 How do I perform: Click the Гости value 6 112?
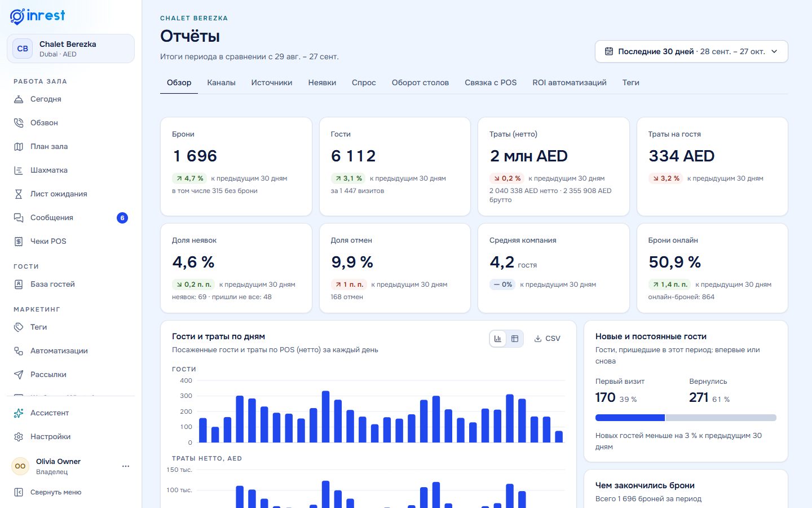(354, 156)
